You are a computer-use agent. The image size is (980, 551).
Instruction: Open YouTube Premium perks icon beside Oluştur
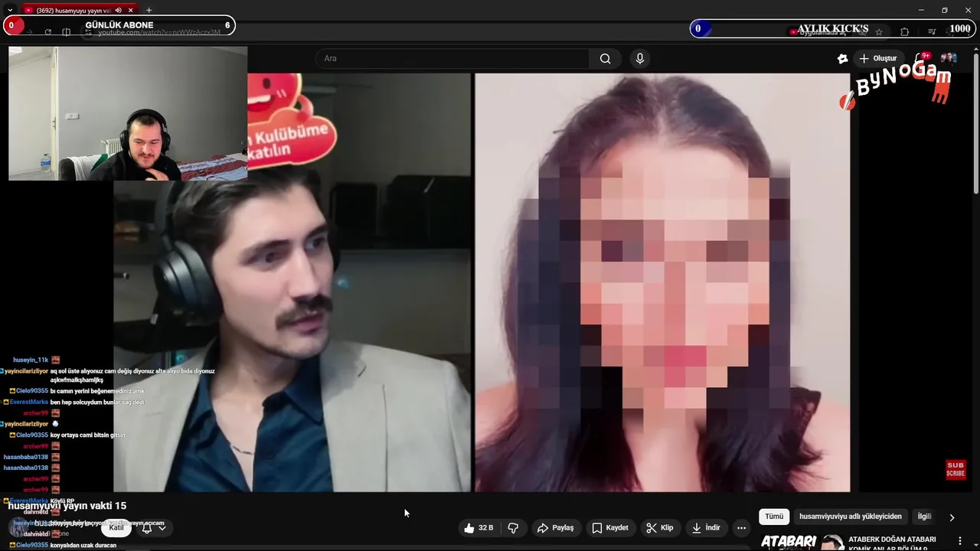(843, 58)
